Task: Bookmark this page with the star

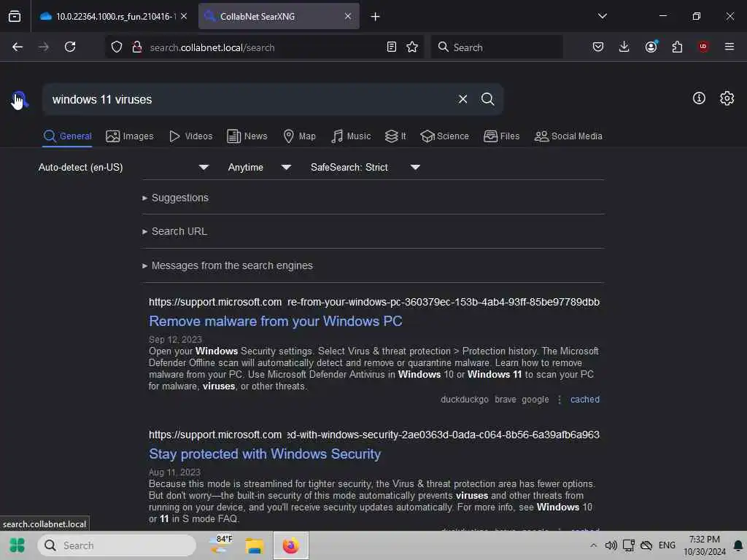Action: (x=412, y=47)
